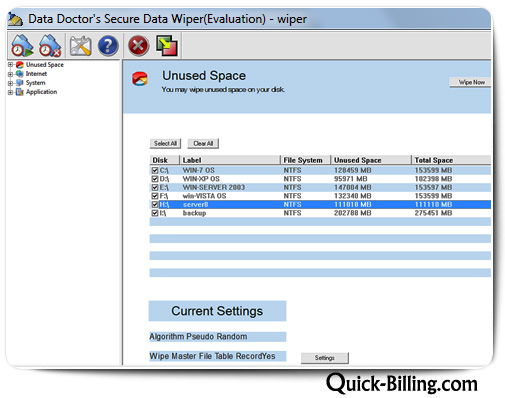Click the 147004 MB unused space value

(353, 187)
